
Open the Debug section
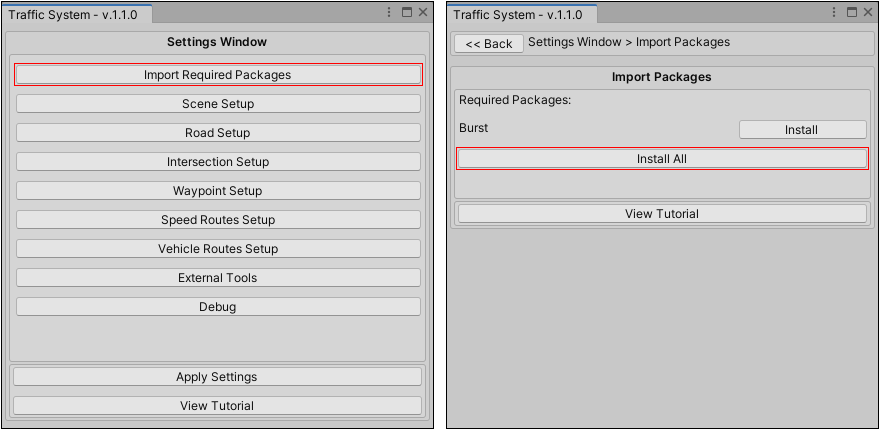pyautogui.click(x=218, y=307)
